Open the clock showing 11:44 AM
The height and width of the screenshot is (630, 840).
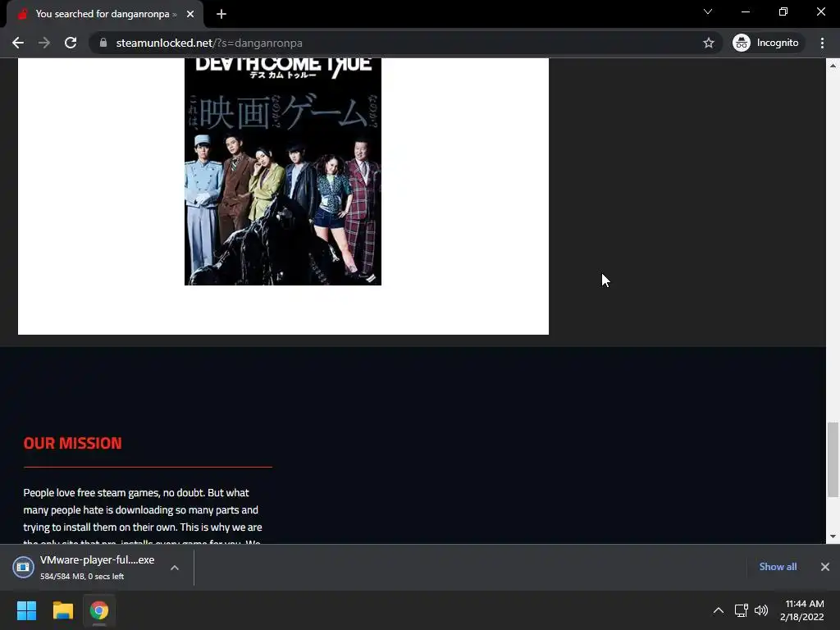point(802,610)
